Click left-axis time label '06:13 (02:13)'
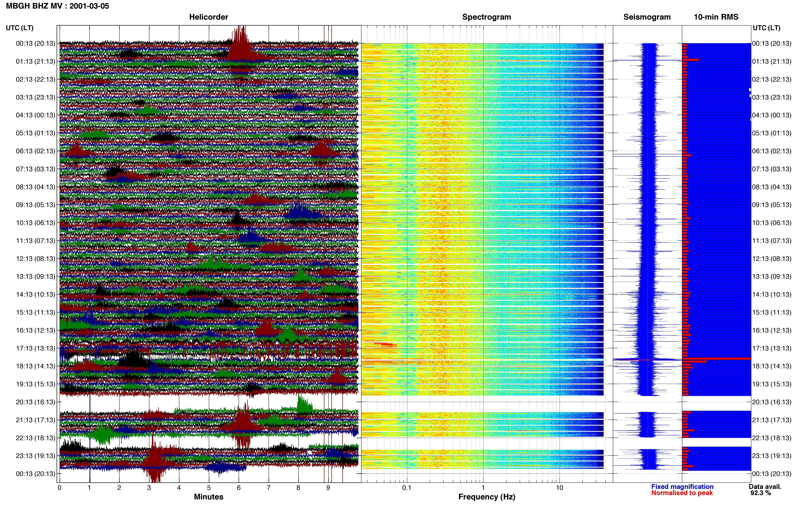 tap(36, 151)
